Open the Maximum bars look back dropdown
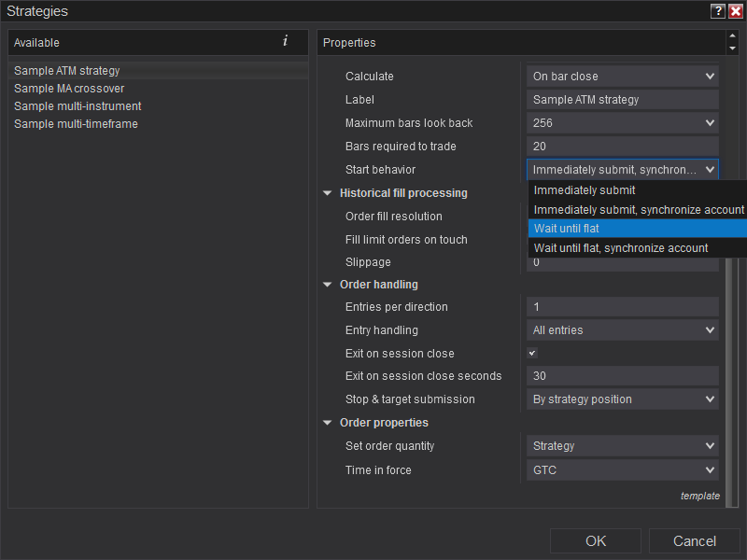This screenshot has height=560, width=747. (622, 123)
